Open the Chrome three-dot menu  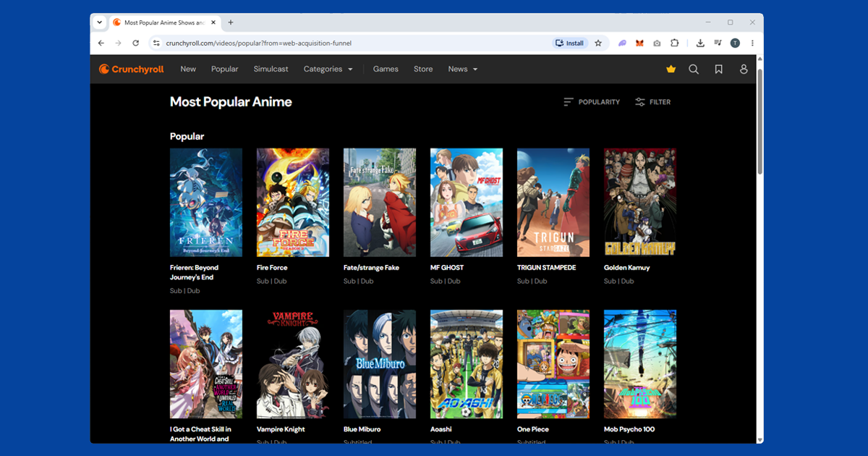pos(752,43)
